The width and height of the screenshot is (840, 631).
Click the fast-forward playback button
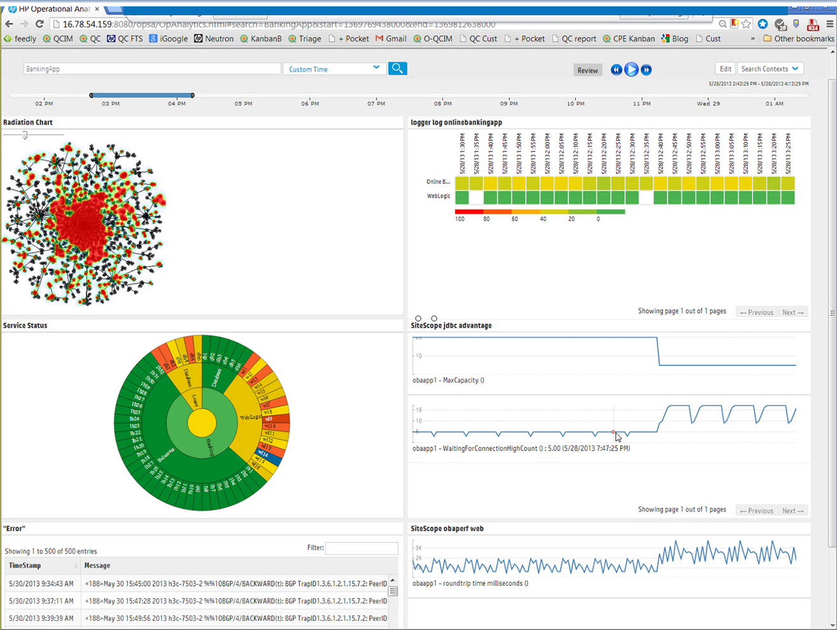pyautogui.click(x=646, y=70)
